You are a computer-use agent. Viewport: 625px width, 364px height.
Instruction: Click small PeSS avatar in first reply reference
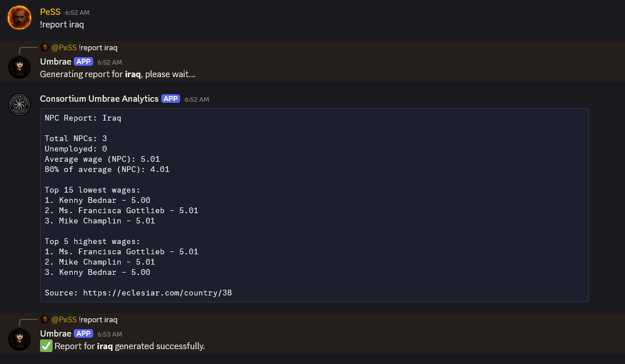point(45,48)
